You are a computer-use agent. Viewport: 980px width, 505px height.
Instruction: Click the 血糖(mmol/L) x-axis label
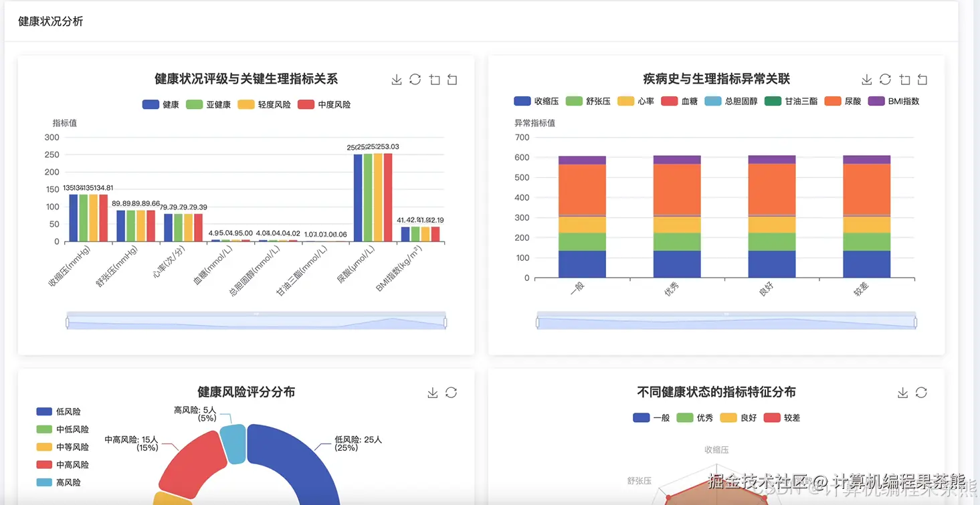pos(213,266)
